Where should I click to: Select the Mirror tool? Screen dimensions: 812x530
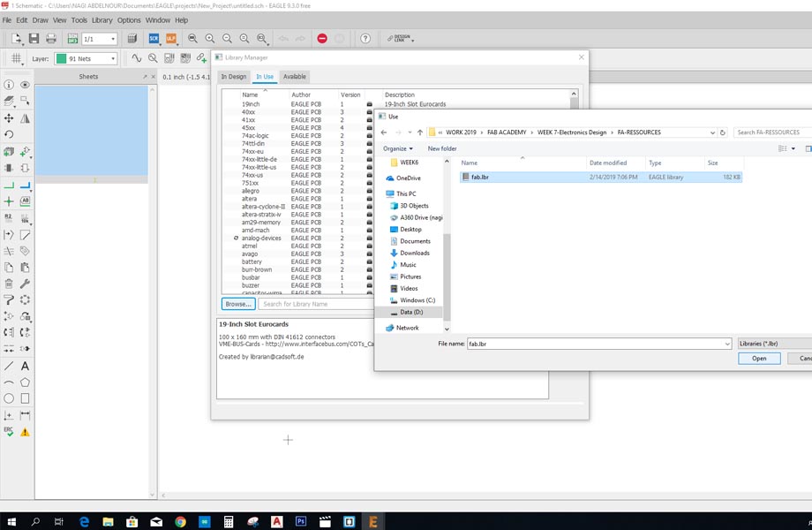25,118
